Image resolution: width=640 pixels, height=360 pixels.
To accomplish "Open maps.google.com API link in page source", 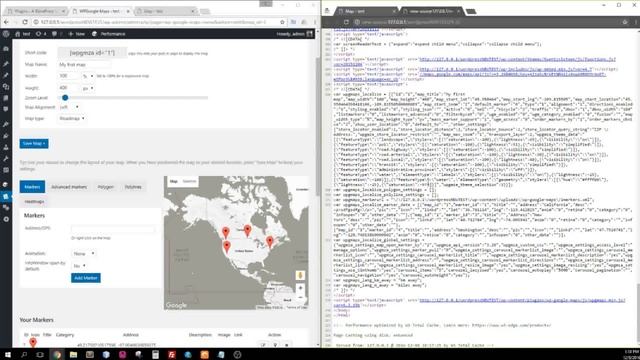I will (x=512, y=74).
